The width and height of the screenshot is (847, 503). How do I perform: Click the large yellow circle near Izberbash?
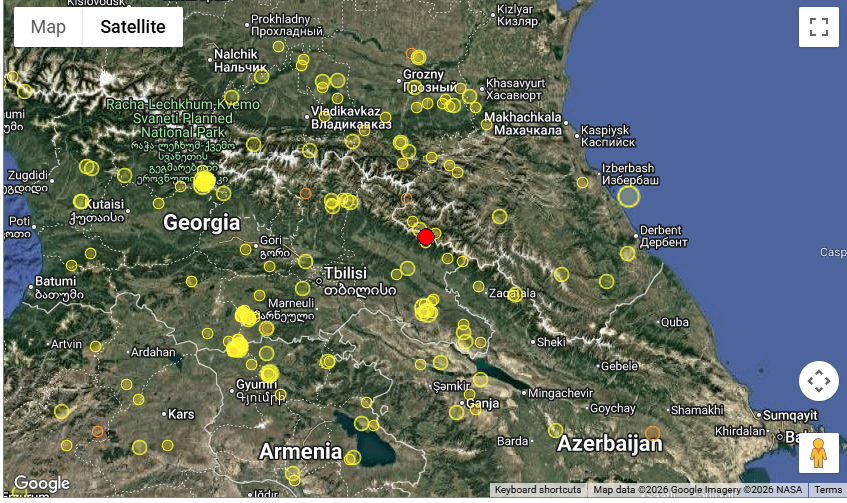click(628, 196)
